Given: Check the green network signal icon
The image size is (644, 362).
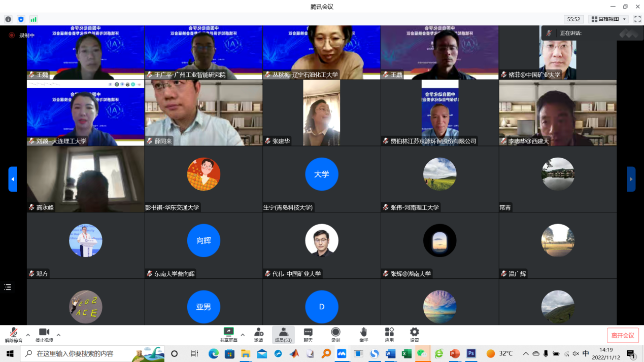Looking at the screenshot, I should 33,19.
